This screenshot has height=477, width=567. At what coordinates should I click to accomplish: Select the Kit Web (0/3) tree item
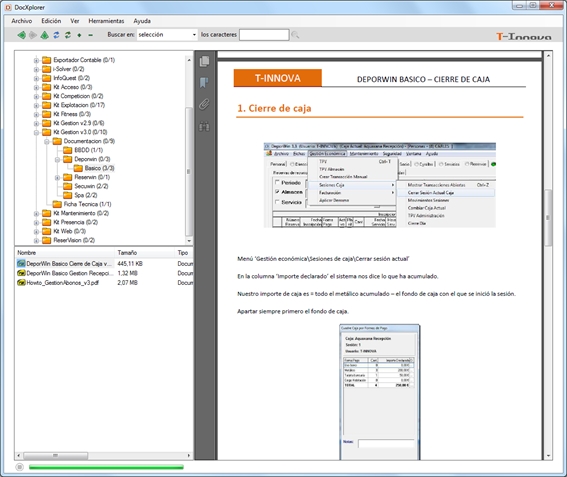[69, 231]
